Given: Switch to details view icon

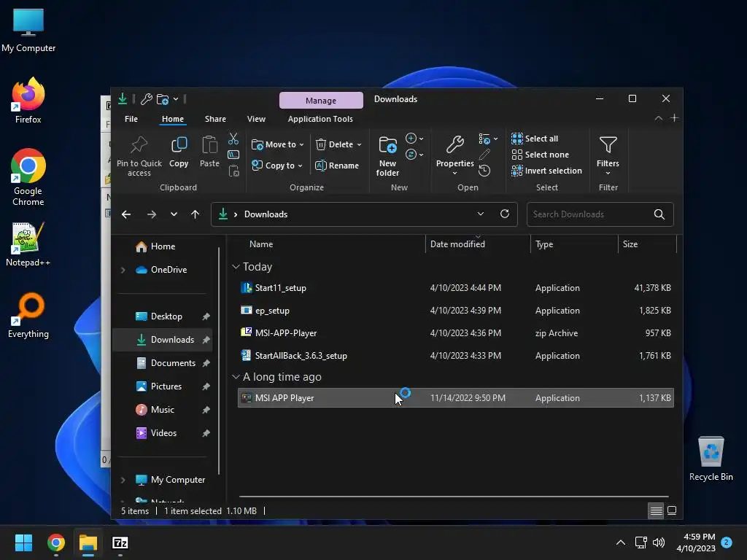Looking at the screenshot, I should (x=656, y=511).
